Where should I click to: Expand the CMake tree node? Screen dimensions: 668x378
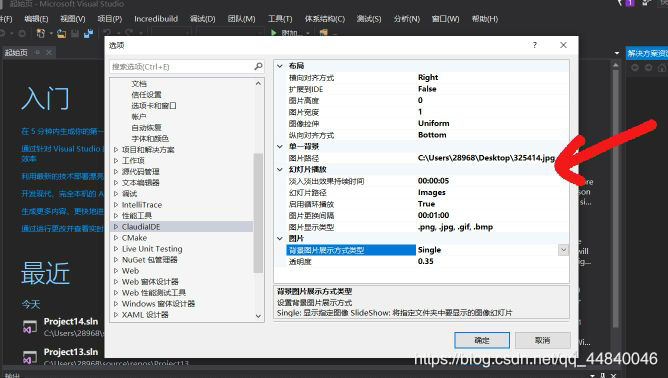click(x=116, y=238)
